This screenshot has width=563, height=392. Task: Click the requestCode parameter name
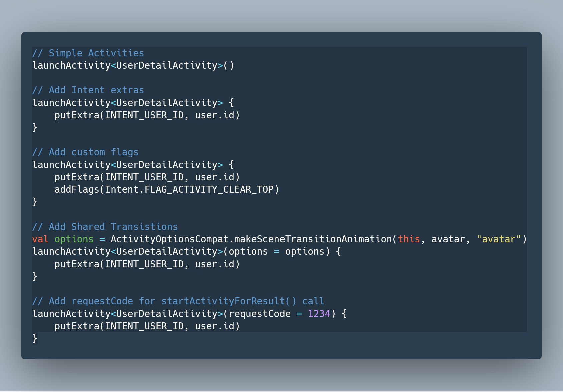tap(259, 314)
